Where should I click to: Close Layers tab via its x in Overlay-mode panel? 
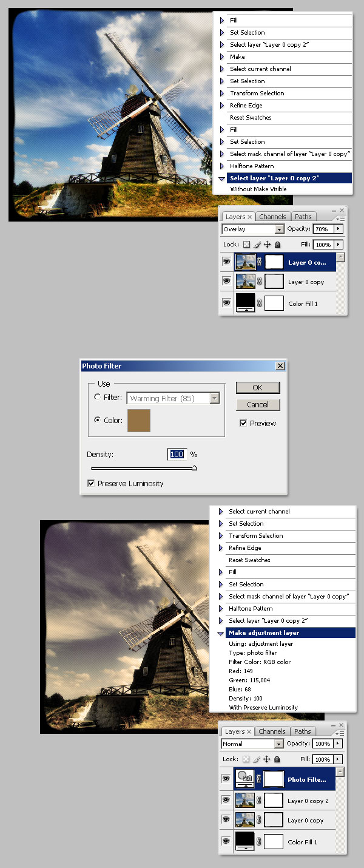tap(249, 217)
